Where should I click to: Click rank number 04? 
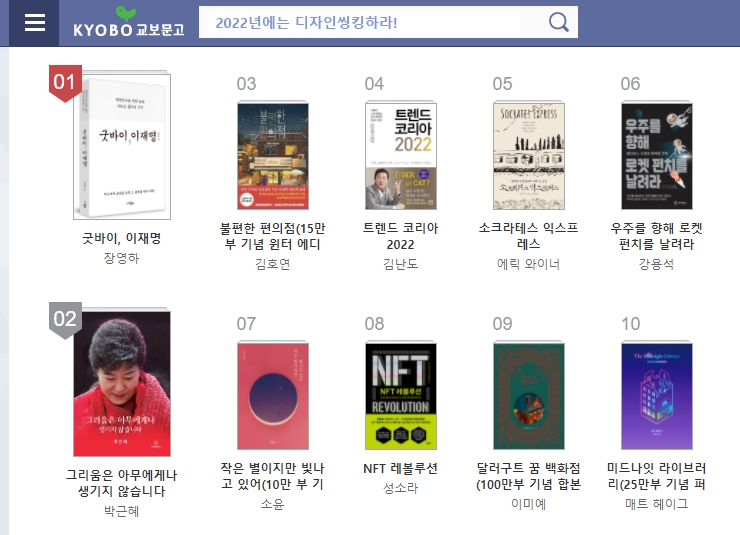click(x=374, y=84)
